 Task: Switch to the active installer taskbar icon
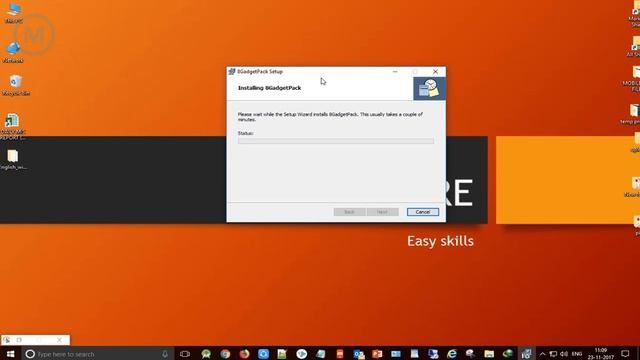(x=527, y=354)
